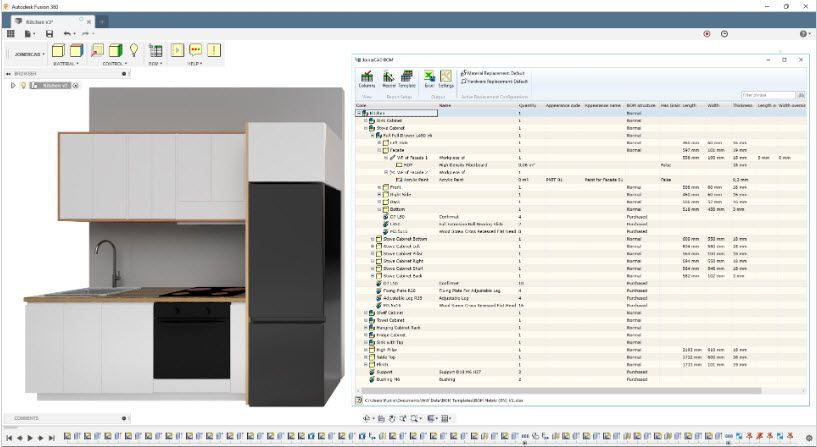This screenshot has height=447, width=817.
Task: Open the JOINERCAD workspace dropdown
Action: point(30,54)
